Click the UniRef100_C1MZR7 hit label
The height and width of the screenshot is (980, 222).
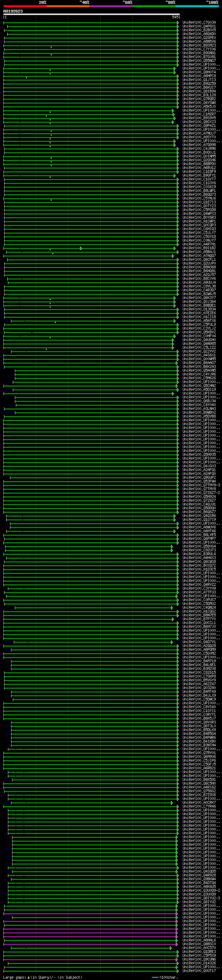click(x=199, y=114)
